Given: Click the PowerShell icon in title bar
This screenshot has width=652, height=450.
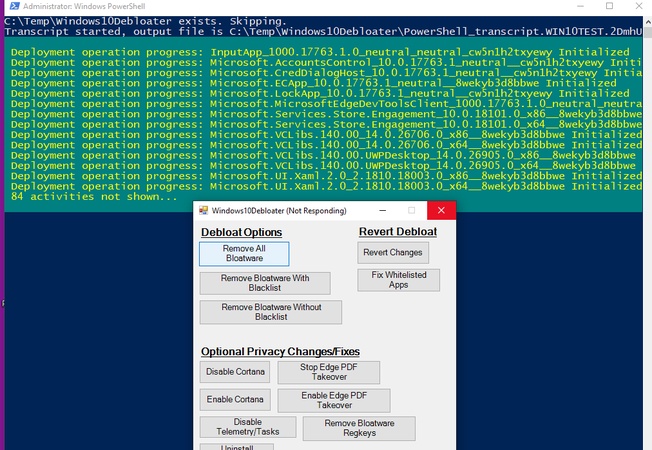Looking at the screenshot, I should 15,6.
